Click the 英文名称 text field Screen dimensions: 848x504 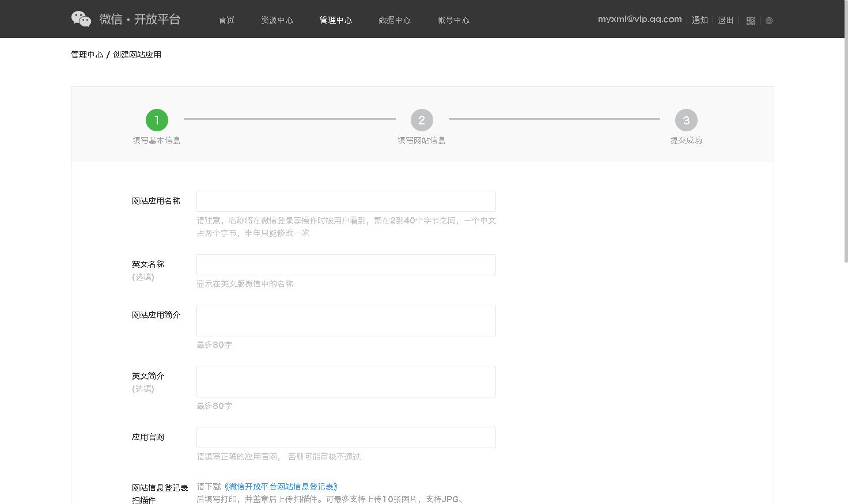click(346, 265)
